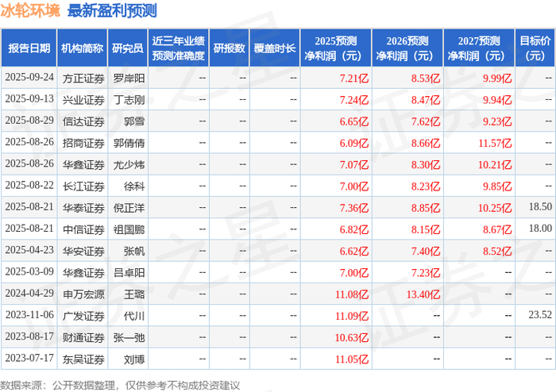This screenshot has height=392, width=556.
Task: Select the 6.65亿 profit value
Action: pos(354,121)
